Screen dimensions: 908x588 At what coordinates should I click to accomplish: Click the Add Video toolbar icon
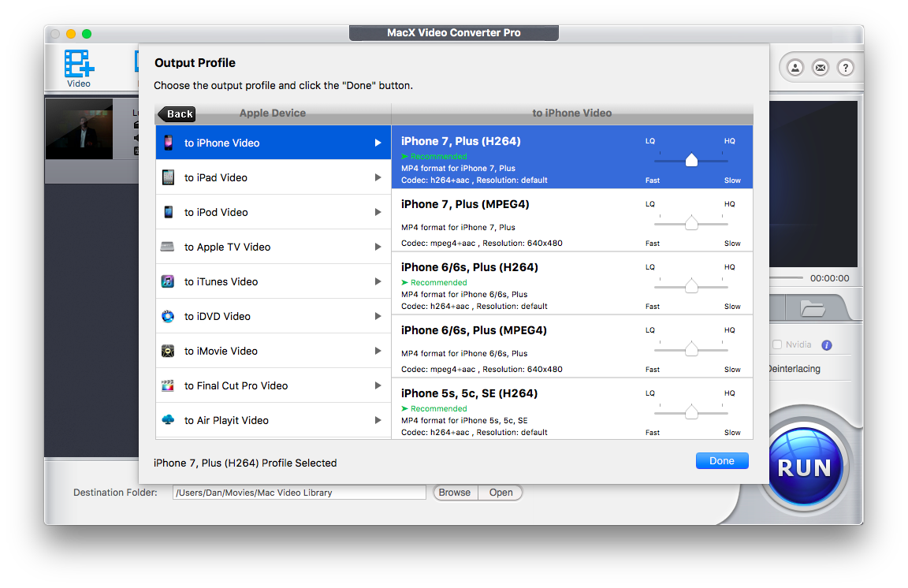(80, 69)
